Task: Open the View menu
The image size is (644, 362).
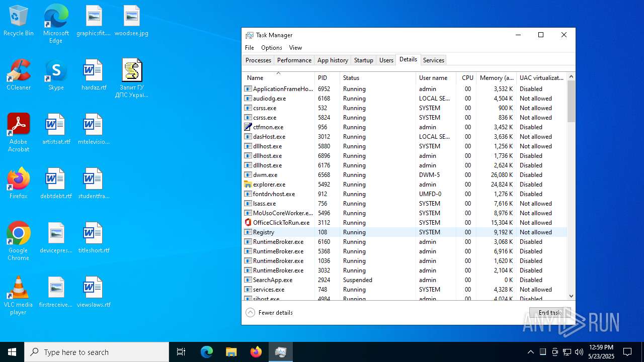Action: point(295,48)
